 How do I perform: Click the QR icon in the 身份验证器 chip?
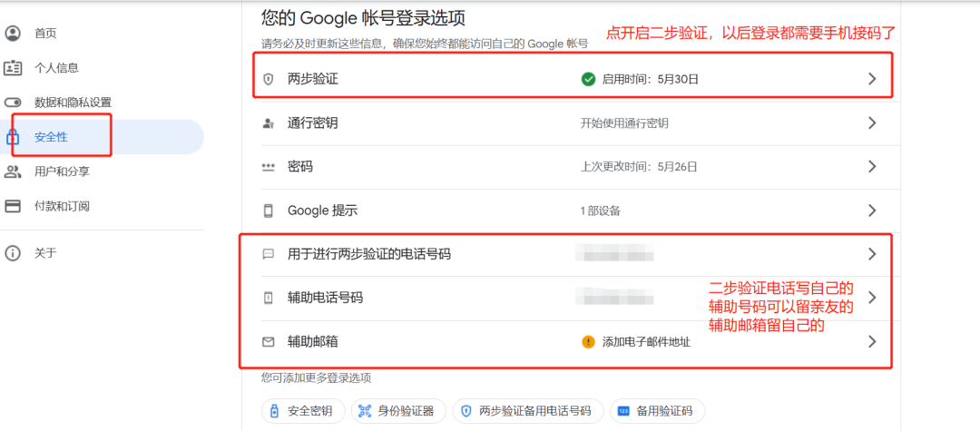364,411
